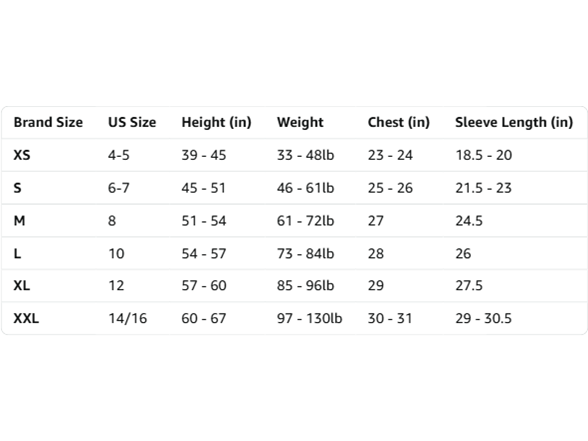This screenshot has width=588, height=441.
Task: Select the 61 - 72lb weight cell
Action: pos(305,221)
